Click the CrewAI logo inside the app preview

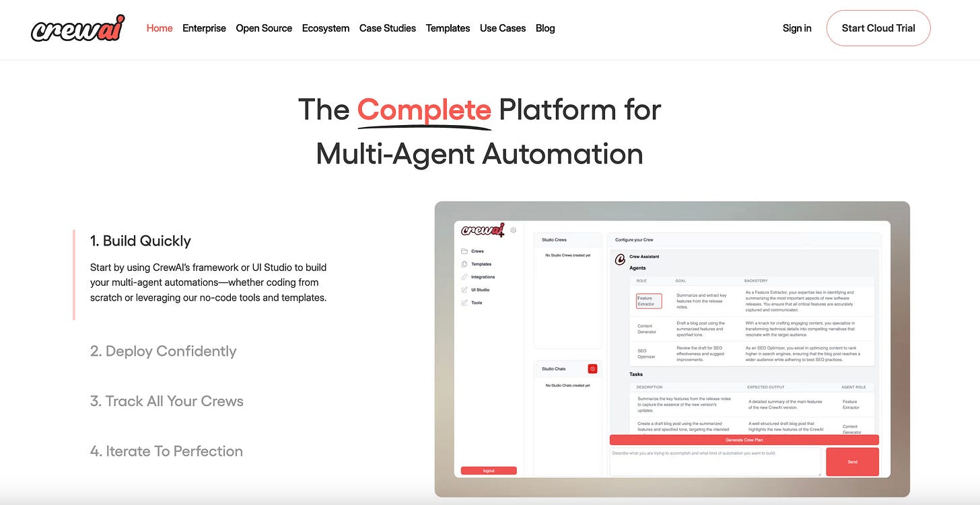(x=483, y=230)
